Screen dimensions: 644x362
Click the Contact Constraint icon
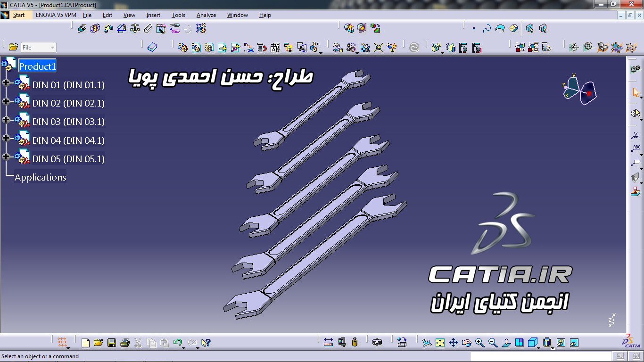(95, 28)
